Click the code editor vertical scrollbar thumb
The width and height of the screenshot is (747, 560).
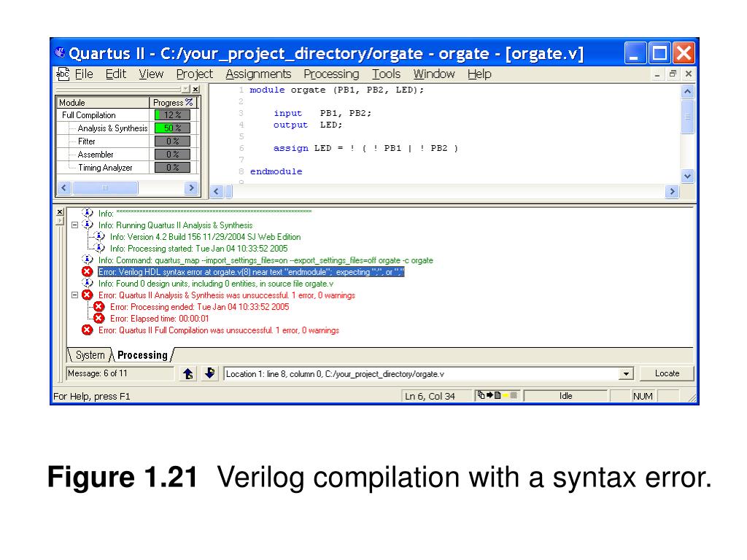(687, 116)
